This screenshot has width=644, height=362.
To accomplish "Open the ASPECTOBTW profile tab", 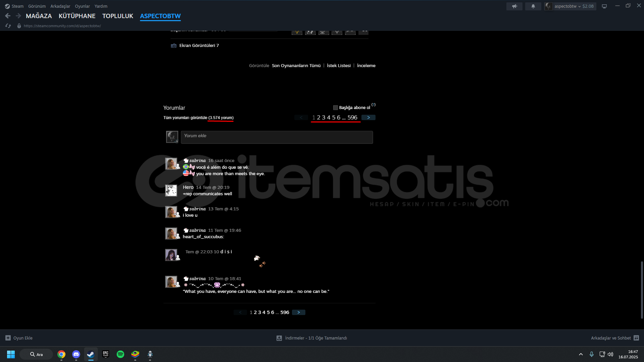I will 160,16.
